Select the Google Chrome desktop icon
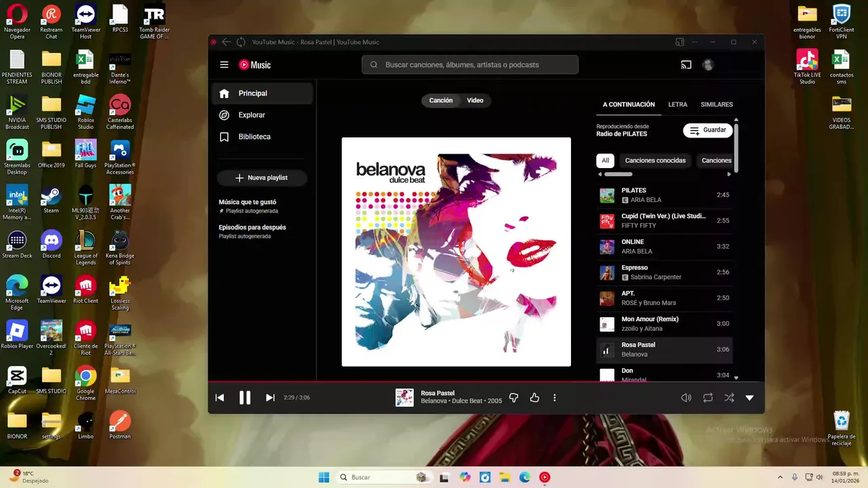Screen dimensions: 868x488 click(x=85, y=384)
